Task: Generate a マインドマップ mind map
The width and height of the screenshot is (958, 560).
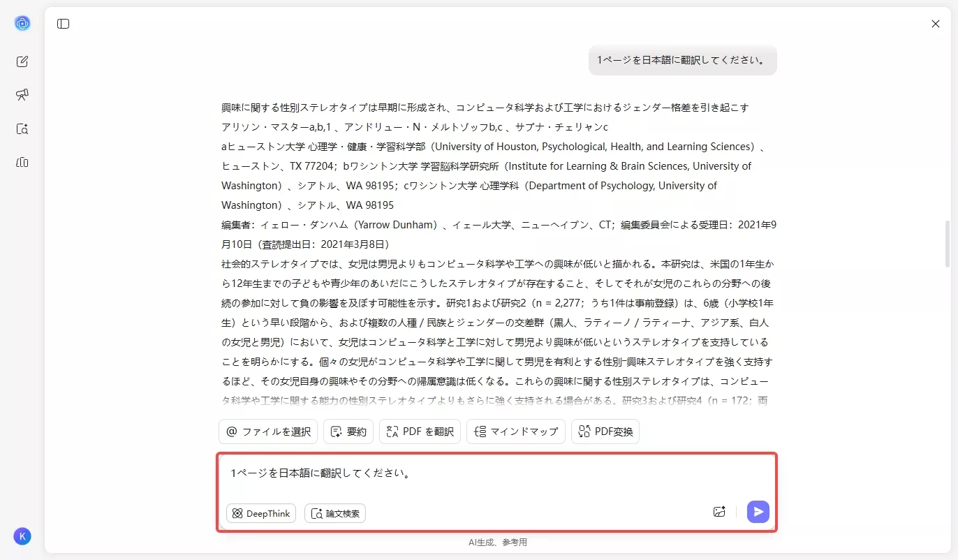Action: pos(515,432)
